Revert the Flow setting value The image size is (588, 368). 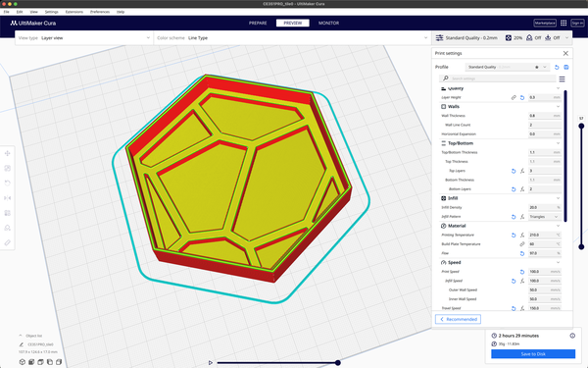[x=522, y=253]
